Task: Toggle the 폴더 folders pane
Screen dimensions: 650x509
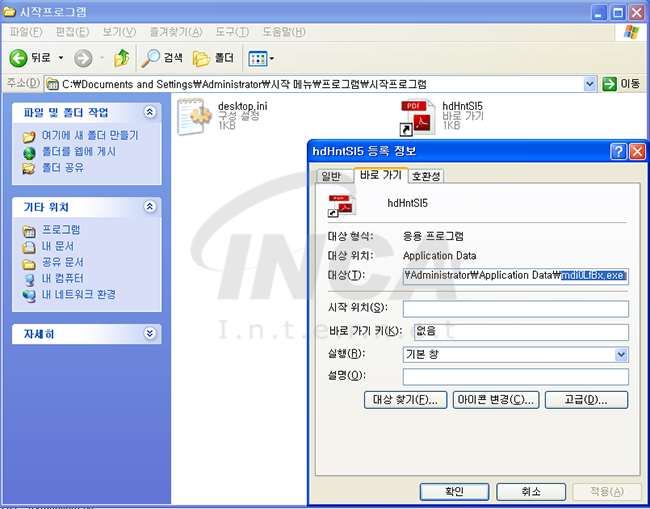Action: coord(213,58)
